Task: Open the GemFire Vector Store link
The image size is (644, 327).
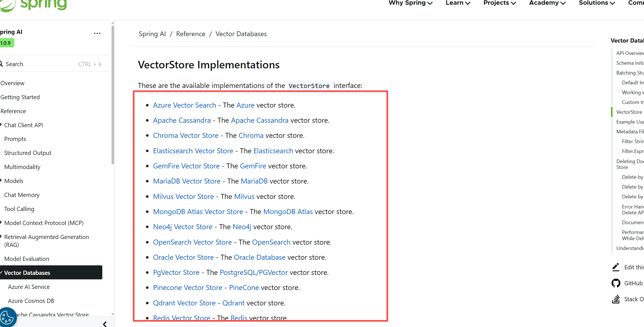Action: [x=186, y=166]
